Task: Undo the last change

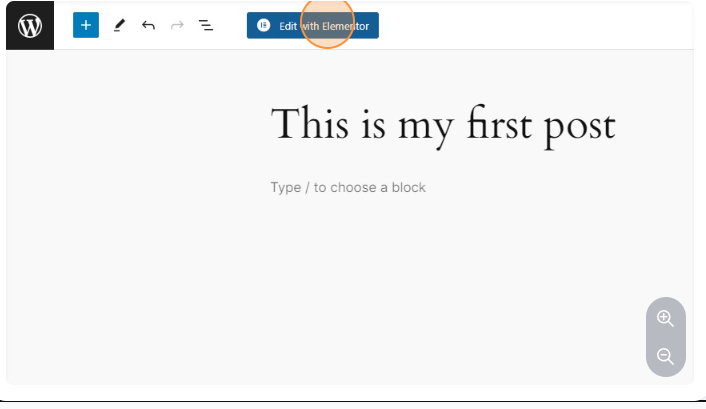Action: click(x=148, y=25)
